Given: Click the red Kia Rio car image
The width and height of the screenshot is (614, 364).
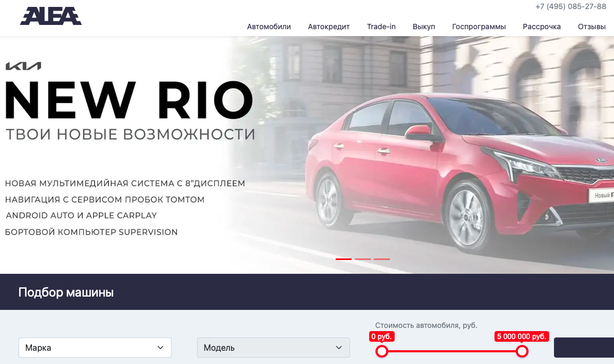Looking at the screenshot, I should pyautogui.click(x=459, y=172).
